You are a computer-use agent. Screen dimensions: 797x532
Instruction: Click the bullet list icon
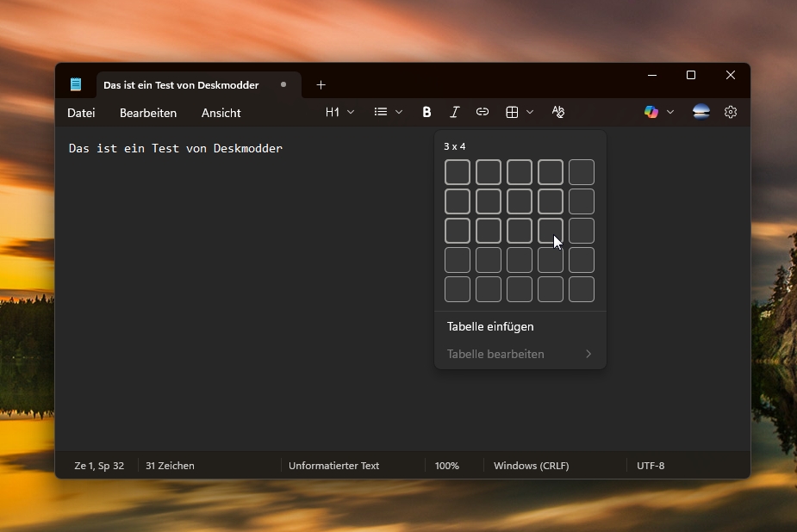coord(379,112)
